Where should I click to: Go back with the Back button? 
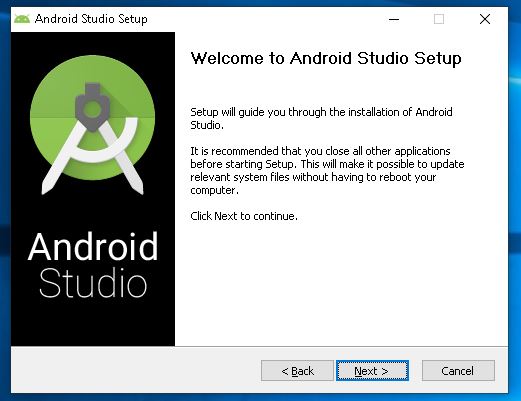pos(297,370)
